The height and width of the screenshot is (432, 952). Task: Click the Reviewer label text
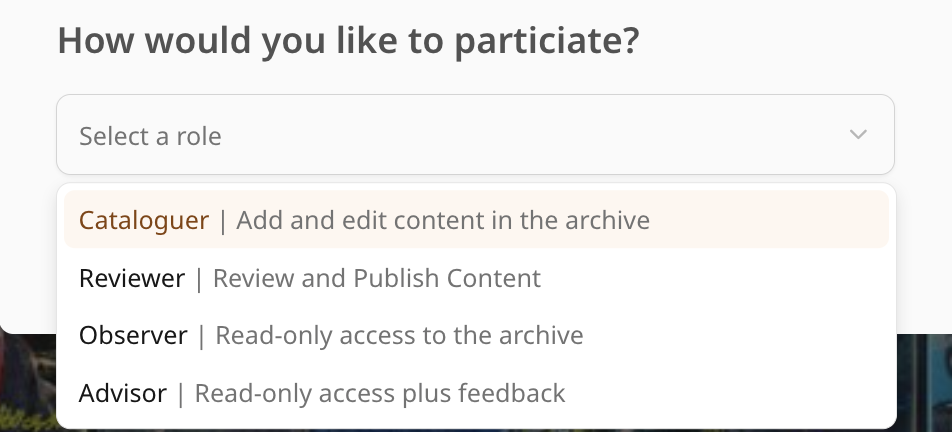(132, 278)
